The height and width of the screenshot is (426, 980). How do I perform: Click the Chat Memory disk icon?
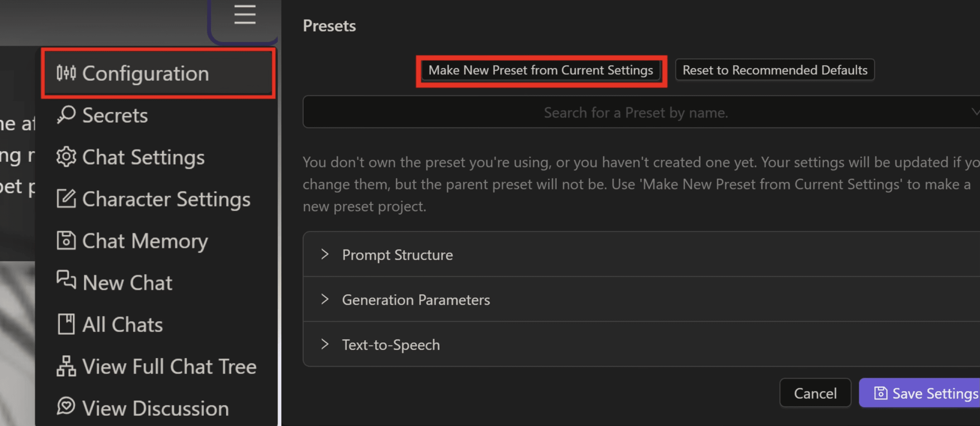pos(66,240)
